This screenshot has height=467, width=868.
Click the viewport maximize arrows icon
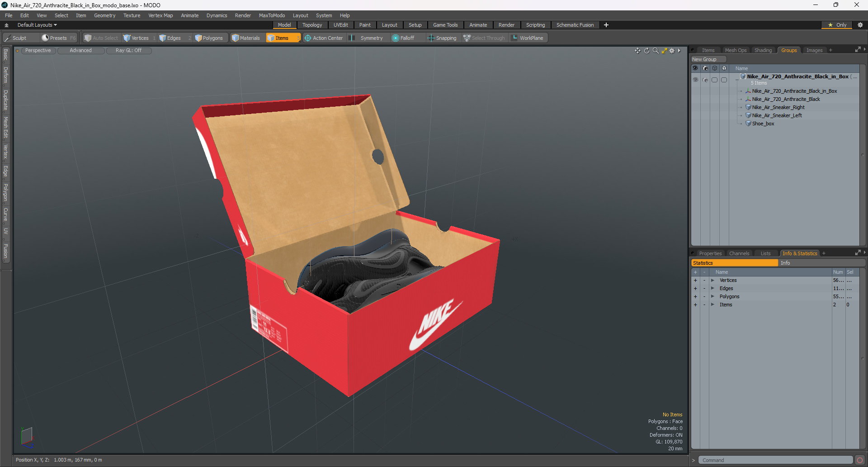pos(664,51)
